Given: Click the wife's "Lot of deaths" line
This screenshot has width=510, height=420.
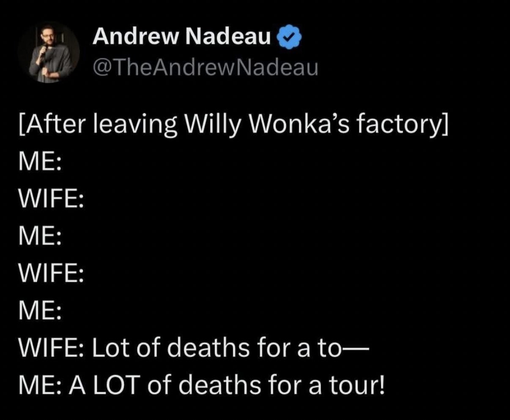Looking at the screenshot, I should [x=195, y=347].
